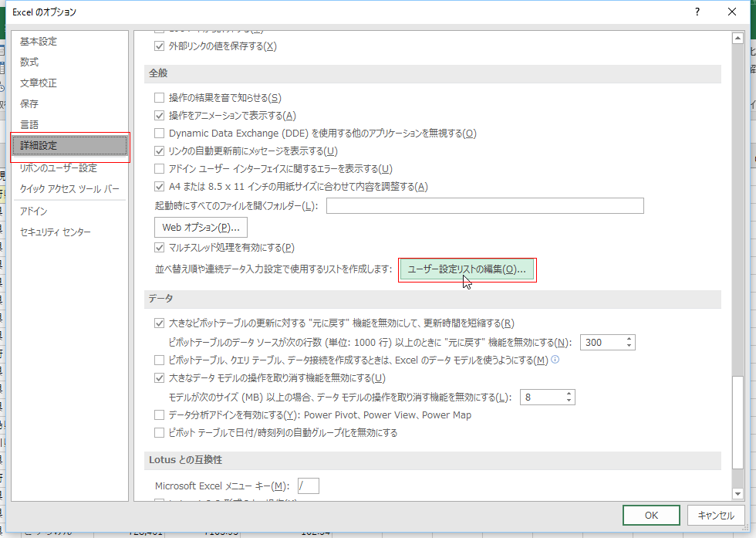756x538 pixels.
Task: Click the Microsoft Excel メニュー キー field
Action: point(308,486)
